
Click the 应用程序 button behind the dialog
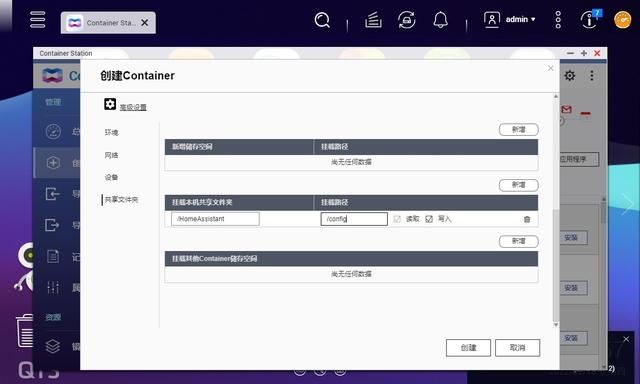coord(578,159)
